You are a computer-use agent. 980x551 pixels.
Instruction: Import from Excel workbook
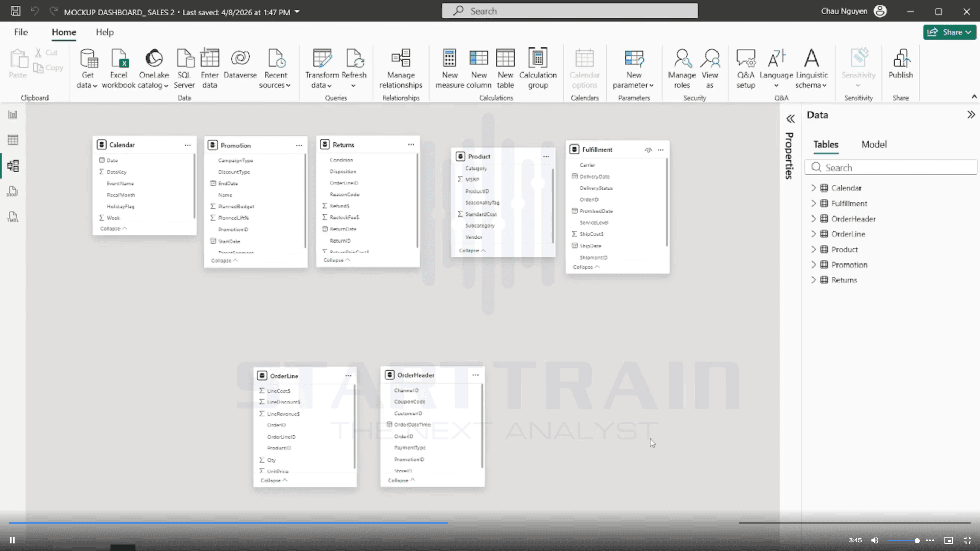pyautogui.click(x=118, y=69)
